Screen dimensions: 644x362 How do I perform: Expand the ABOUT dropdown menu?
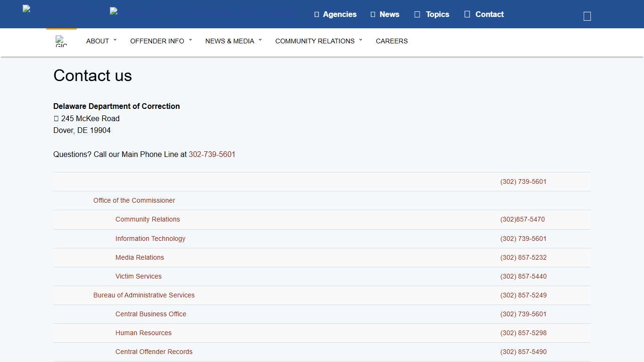(x=101, y=41)
